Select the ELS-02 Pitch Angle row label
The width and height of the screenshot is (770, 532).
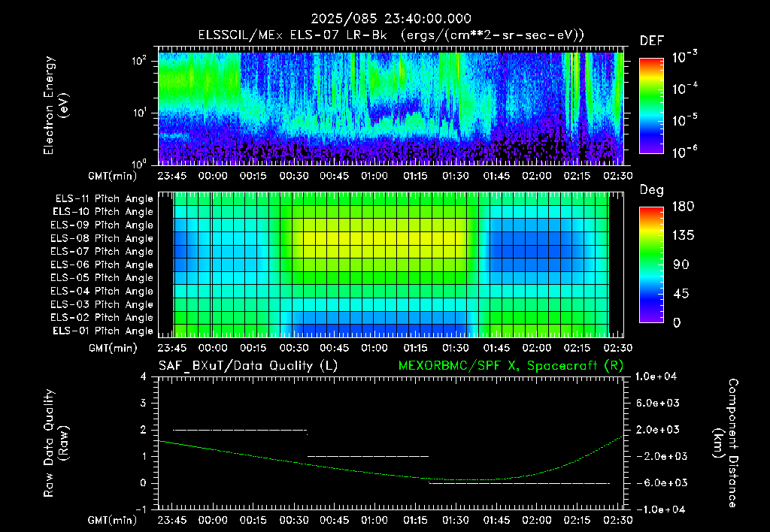point(102,318)
